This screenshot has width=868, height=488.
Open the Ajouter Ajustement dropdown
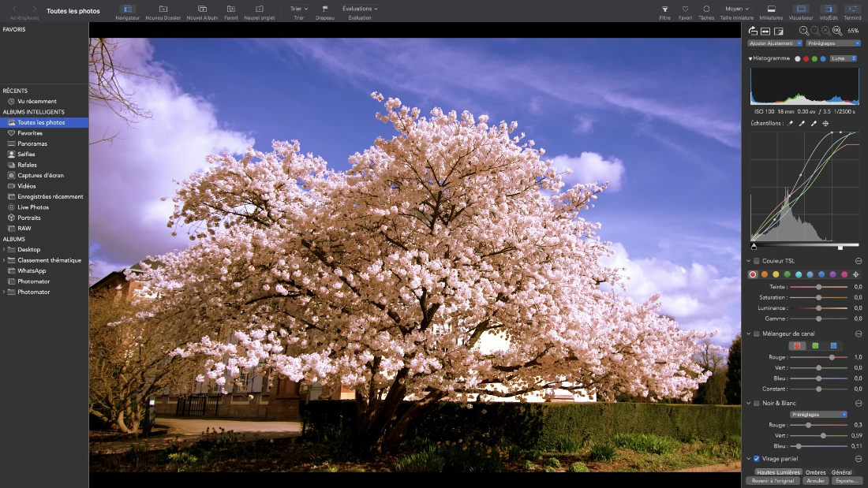(x=775, y=43)
